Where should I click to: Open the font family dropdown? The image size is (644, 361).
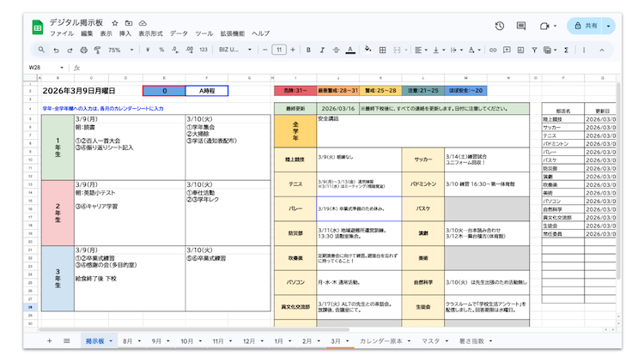tap(232, 50)
